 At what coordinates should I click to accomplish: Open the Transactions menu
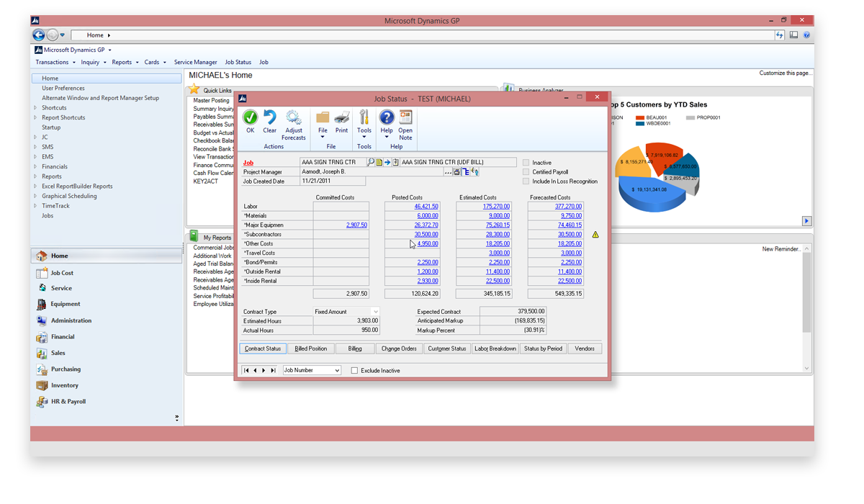pyautogui.click(x=55, y=62)
